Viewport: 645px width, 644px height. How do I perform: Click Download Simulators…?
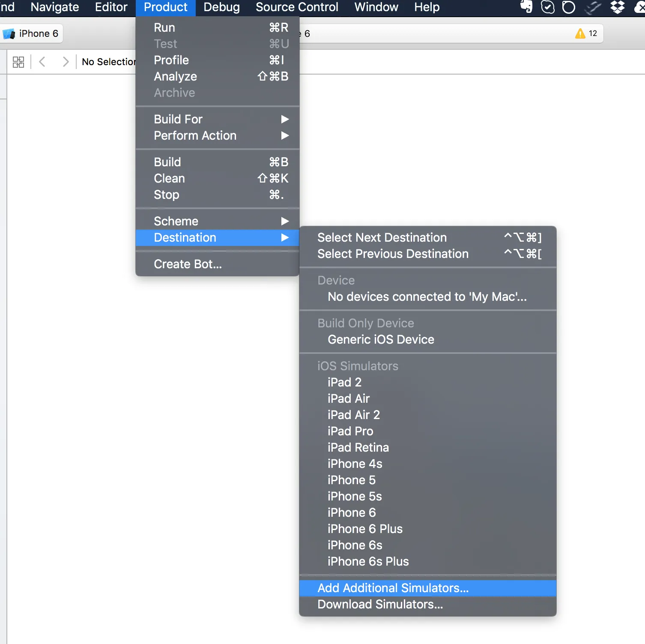pos(428,604)
